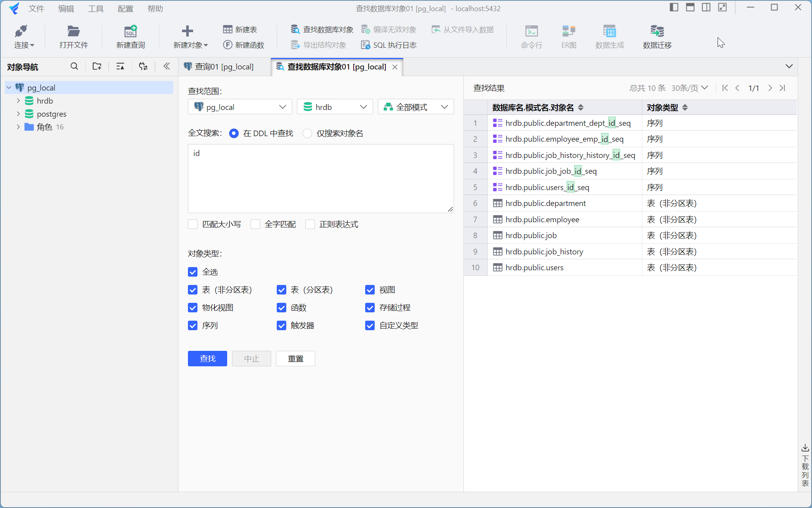Collapse the object navigator panel with double-chevron
This screenshot has width=812, height=508.
point(167,66)
